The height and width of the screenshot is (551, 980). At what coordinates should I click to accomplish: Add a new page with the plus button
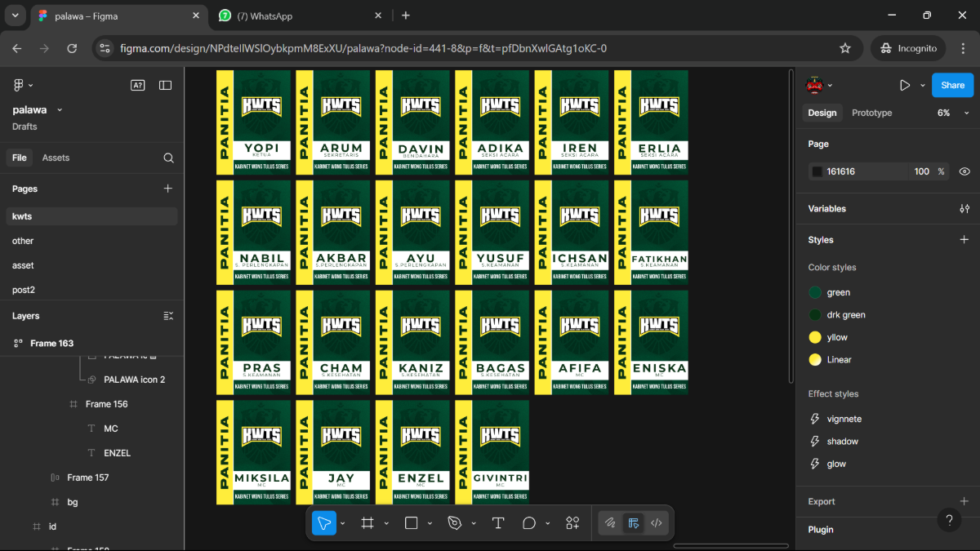167,189
